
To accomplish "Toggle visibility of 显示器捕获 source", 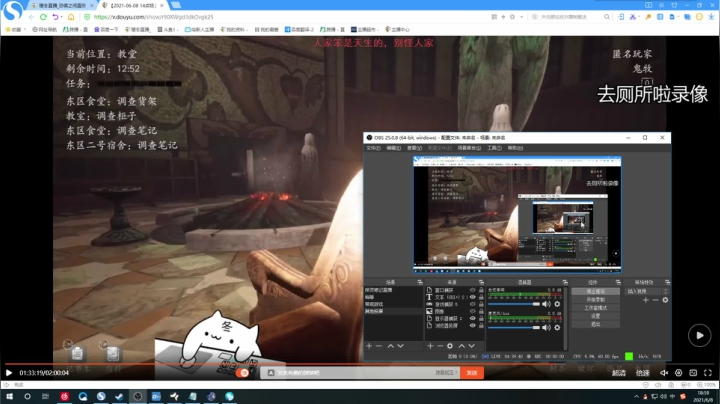I will (472, 318).
